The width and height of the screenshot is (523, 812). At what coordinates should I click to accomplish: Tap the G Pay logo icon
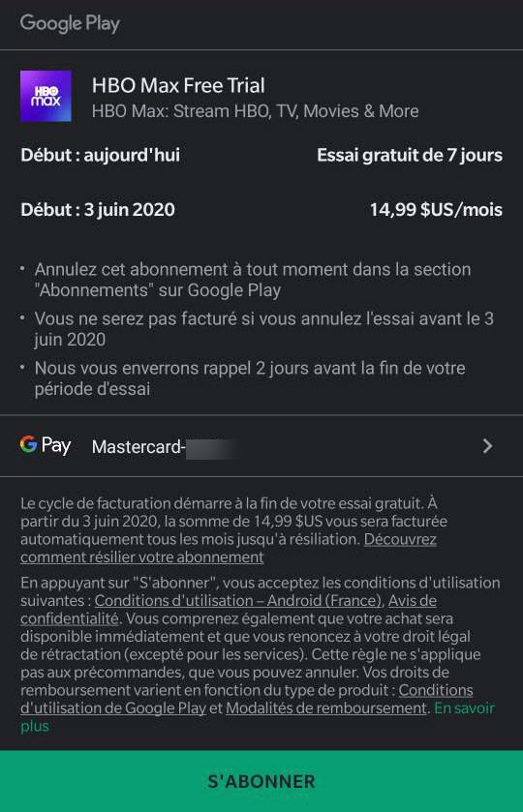(x=46, y=445)
